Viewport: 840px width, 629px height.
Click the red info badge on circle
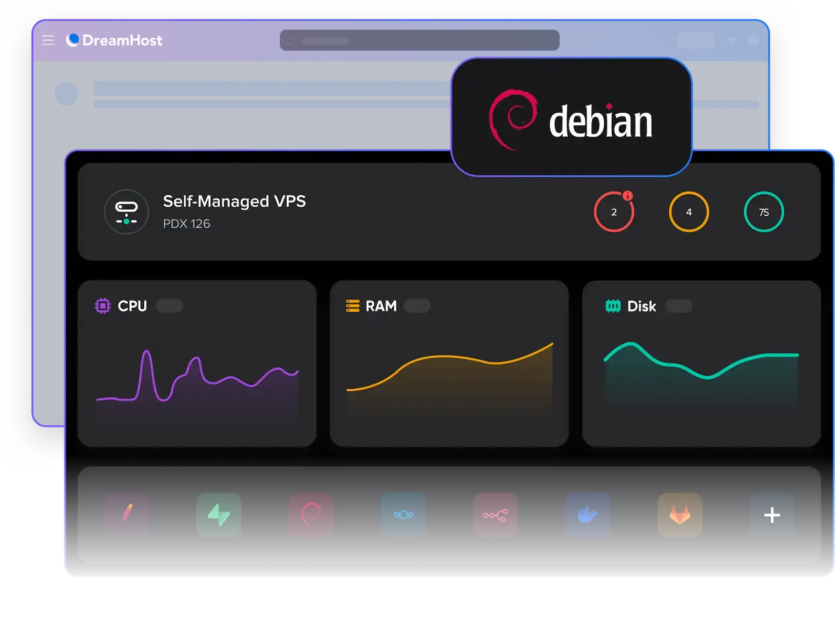pyautogui.click(x=627, y=196)
